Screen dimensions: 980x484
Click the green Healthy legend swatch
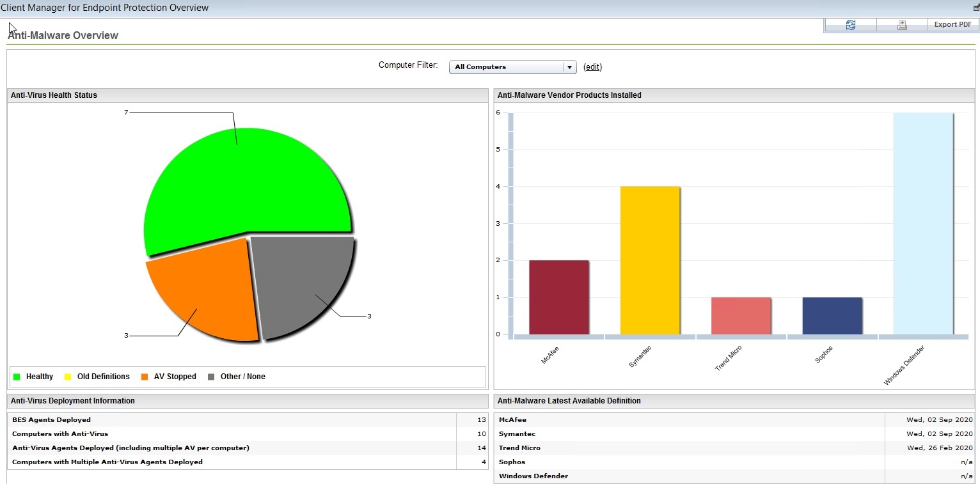17,377
